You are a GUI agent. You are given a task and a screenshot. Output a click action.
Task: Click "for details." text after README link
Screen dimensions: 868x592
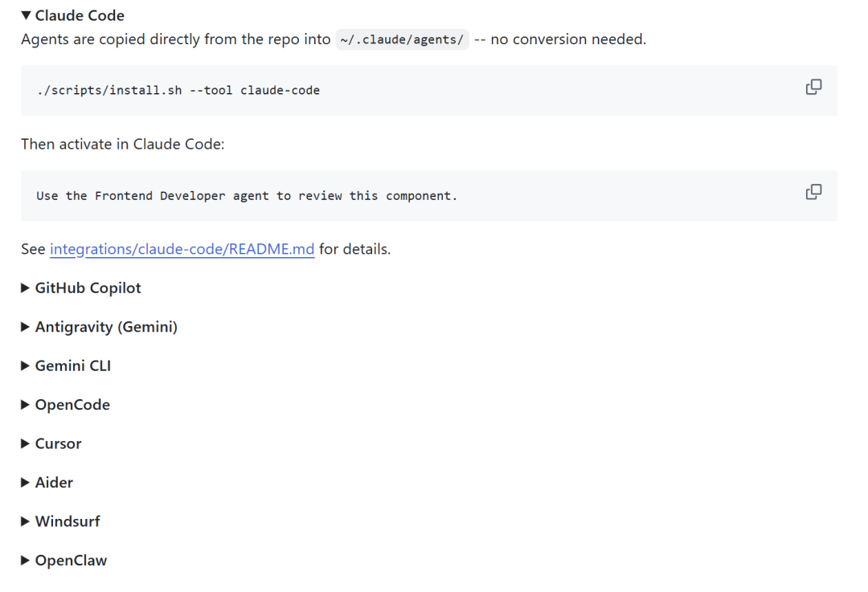(354, 249)
